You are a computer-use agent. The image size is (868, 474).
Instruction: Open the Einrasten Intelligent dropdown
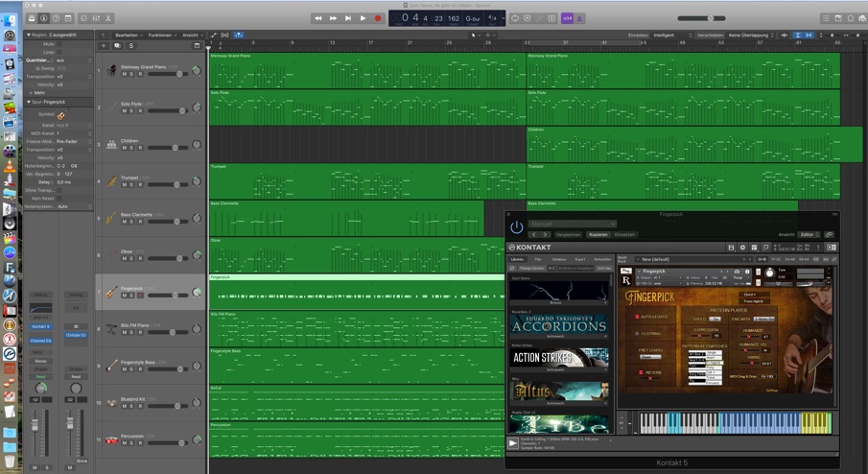[x=672, y=35]
